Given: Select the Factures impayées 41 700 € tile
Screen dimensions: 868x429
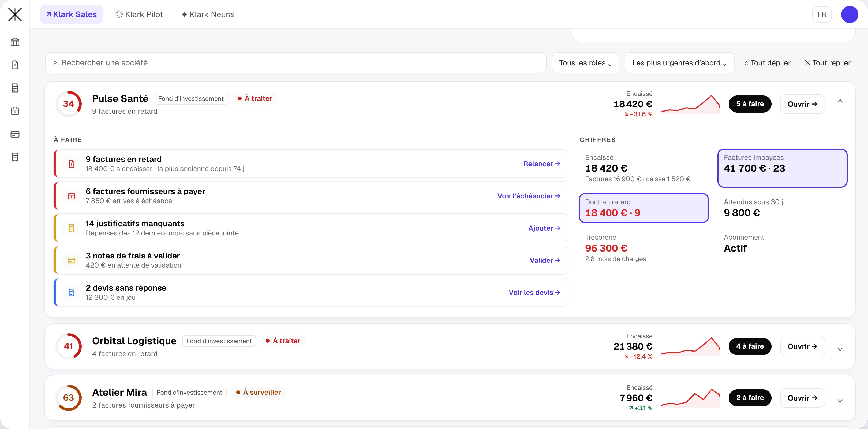Looking at the screenshot, I should 782,168.
